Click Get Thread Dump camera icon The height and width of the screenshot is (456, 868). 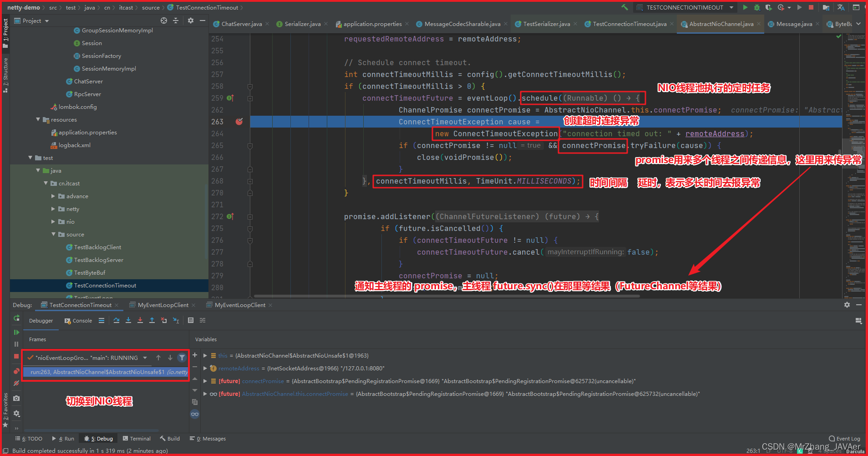coord(16,398)
